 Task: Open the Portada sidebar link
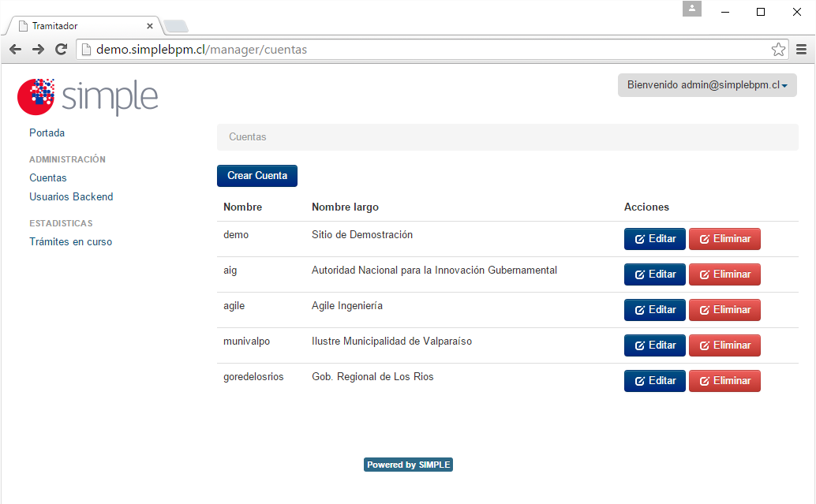pyautogui.click(x=47, y=133)
